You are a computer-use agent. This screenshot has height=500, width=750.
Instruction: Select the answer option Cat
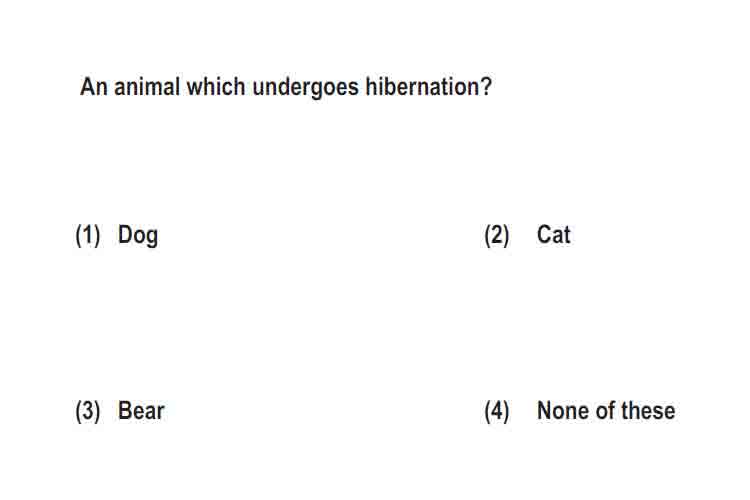[553, 235]
